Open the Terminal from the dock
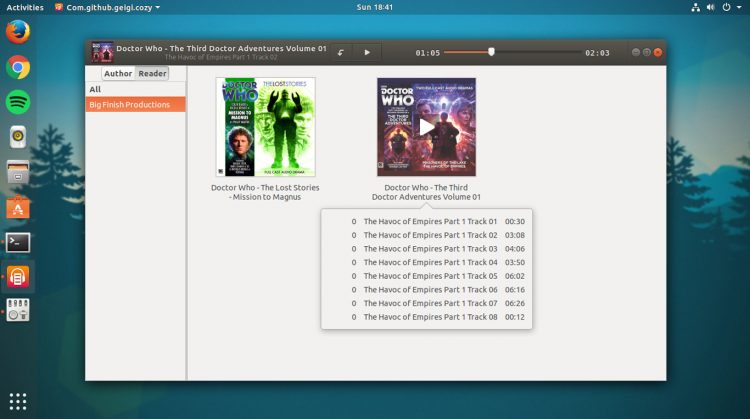Screen dimensions: 750x419 click(18, 243)
